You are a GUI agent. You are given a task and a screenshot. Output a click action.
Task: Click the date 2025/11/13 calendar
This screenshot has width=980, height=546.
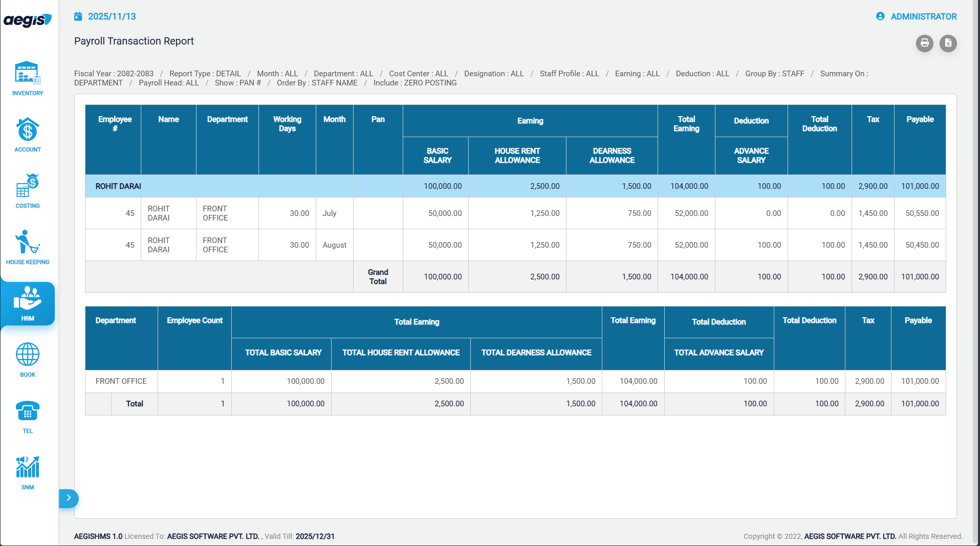point(105,16)
